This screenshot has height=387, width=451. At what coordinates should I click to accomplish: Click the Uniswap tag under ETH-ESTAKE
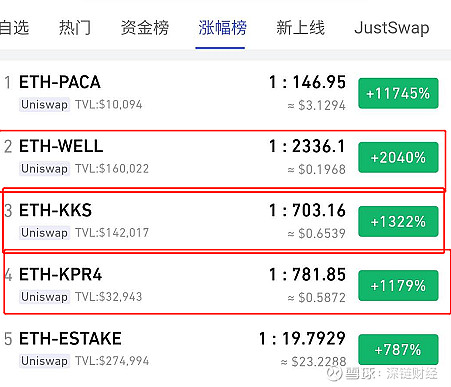44,361
